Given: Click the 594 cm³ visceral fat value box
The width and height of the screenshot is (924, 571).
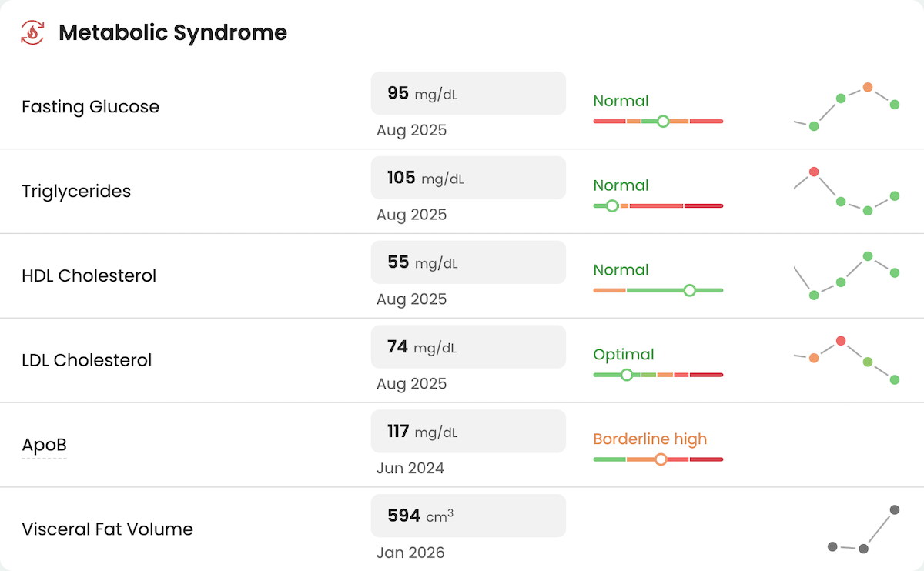Looking at the screenshot, I should pos(468,516).
